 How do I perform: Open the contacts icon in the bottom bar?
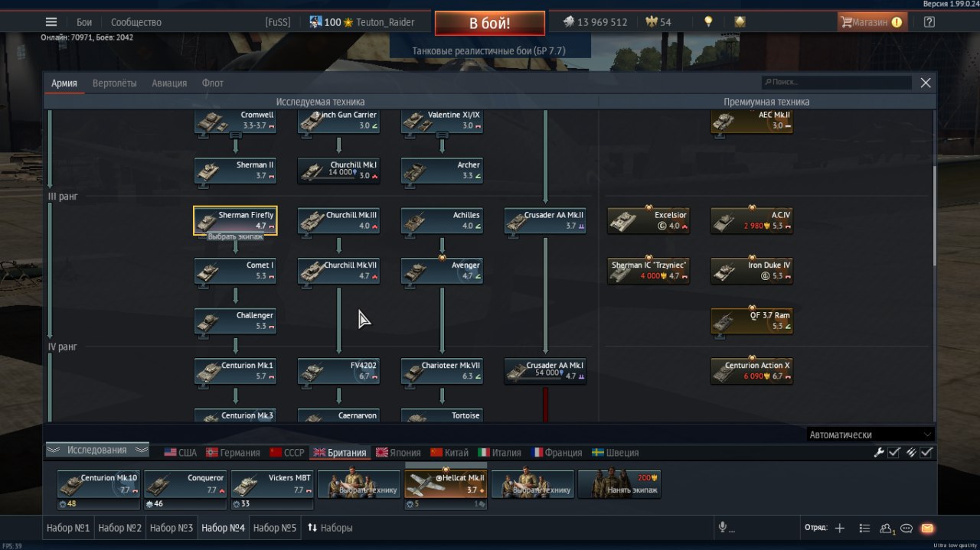(887, 528)
